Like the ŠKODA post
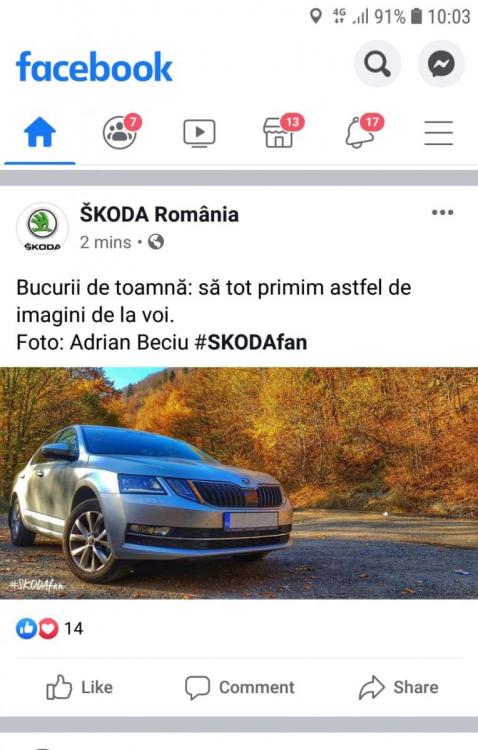 [x=79, y=687]
